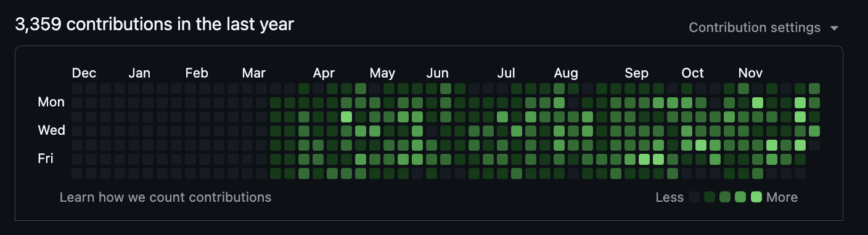The width and height of the screenshot is (868, 235).
Task: Click the middle swatch of the Less-More legend
Action: [726, 197]
